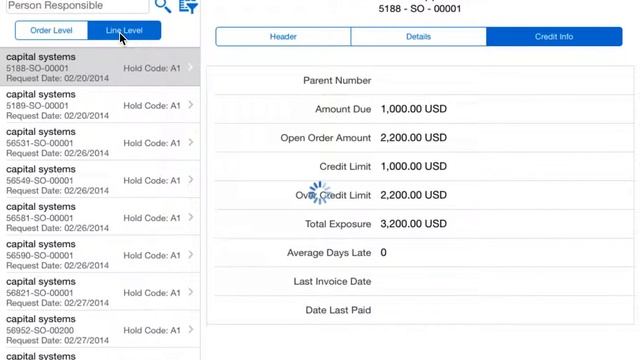Focus the Person Responsible search field
Viewport: 640px width, 360px height.
click(x=78, y=6)
